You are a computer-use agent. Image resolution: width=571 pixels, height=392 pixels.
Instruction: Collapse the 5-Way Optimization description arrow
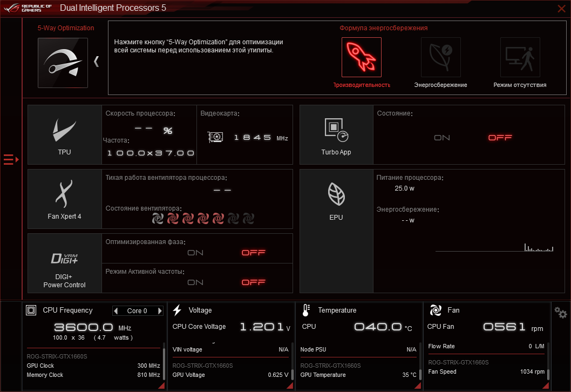(97, 61)
